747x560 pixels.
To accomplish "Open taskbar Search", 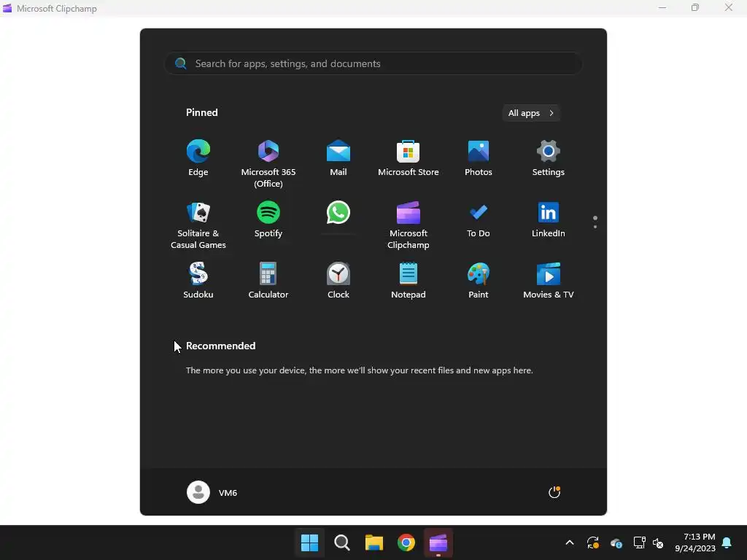I will (341, 542).
